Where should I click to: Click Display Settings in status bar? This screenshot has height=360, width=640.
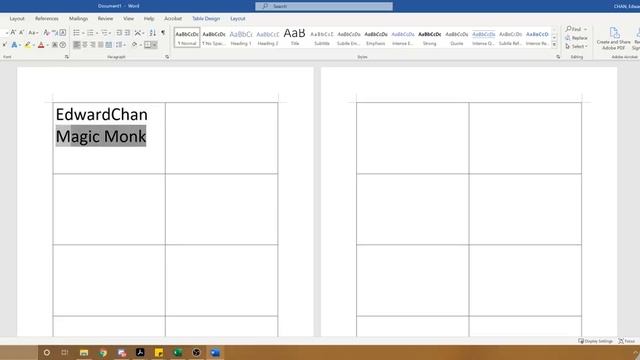click(x=596, y=341)
